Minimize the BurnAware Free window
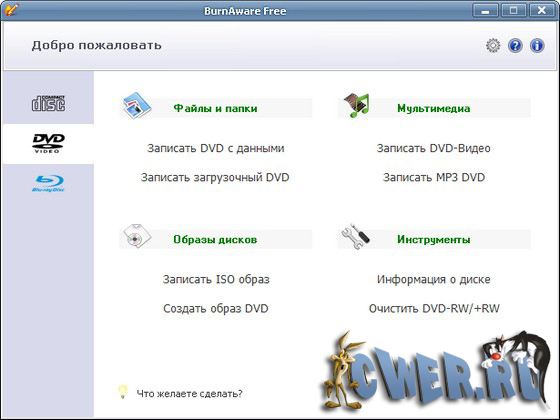This screenshot has height=420, width=560. pyautogui.click(x=485, y=10)
